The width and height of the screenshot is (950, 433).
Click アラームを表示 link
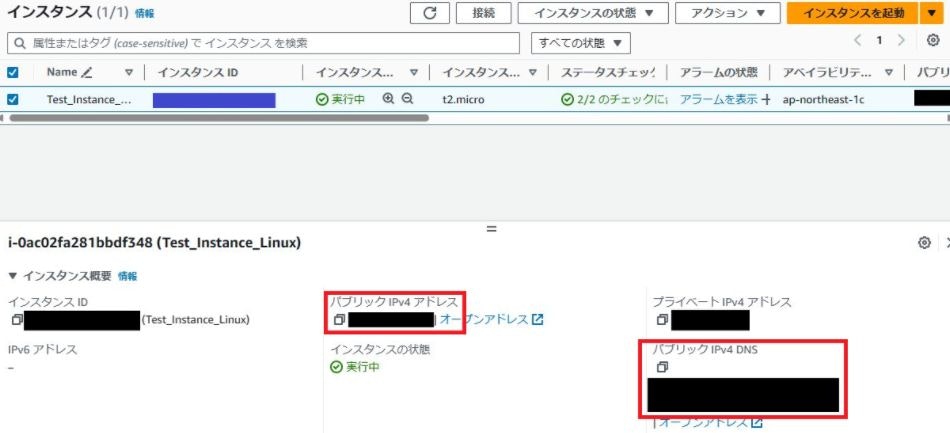tap(718, 99)
